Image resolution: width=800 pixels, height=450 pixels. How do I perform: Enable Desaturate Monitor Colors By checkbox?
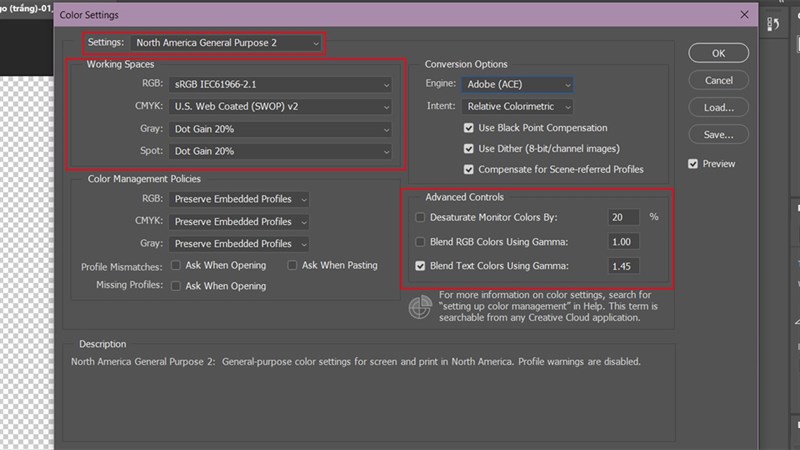[420, 217]
